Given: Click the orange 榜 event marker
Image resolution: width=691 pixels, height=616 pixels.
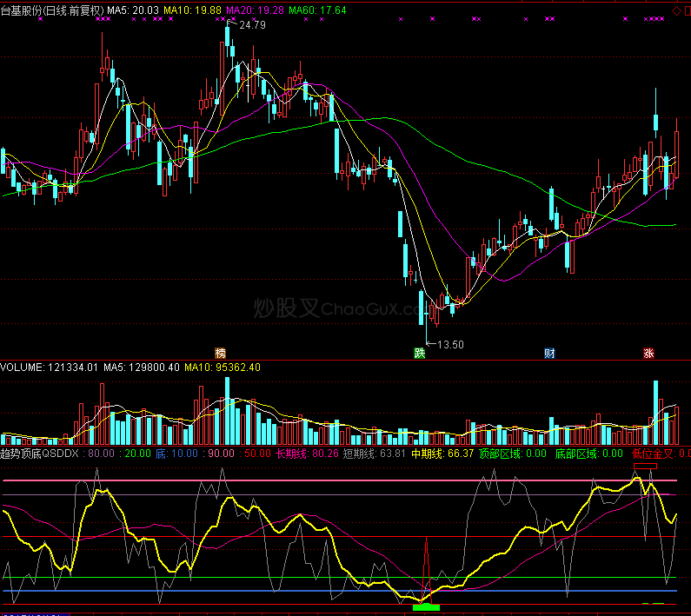Looking at the screenshot, I should click(221, 353).
